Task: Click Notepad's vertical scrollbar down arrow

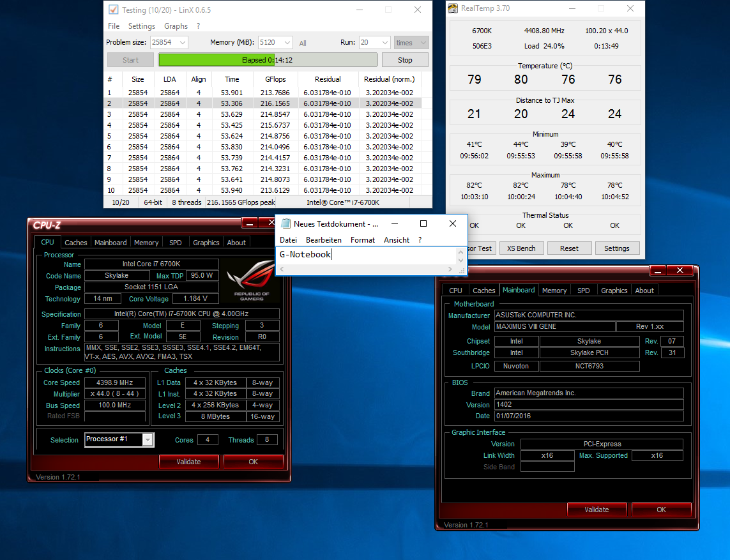Action: click(460, 260)
